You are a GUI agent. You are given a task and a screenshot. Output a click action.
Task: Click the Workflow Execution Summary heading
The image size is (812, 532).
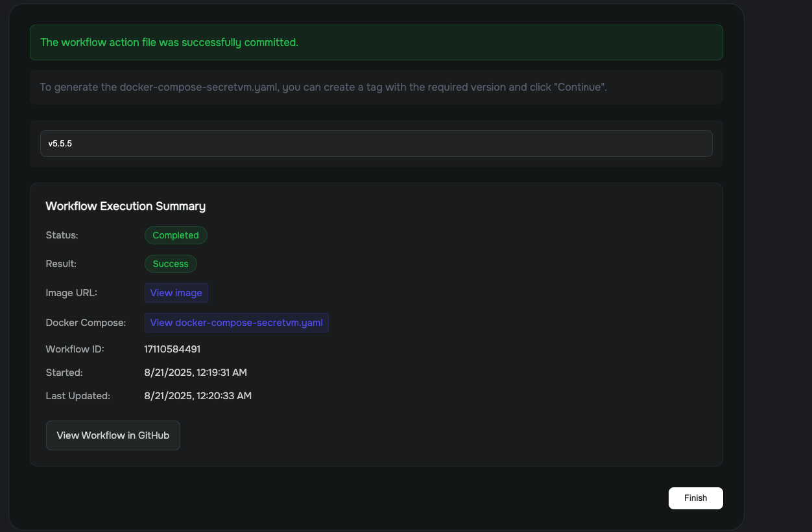tap(125, 206)
